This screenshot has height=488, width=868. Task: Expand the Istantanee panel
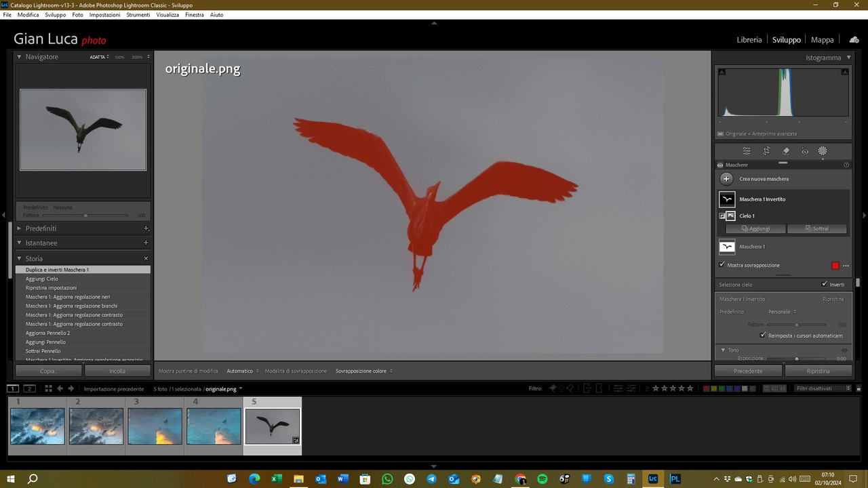19,243
